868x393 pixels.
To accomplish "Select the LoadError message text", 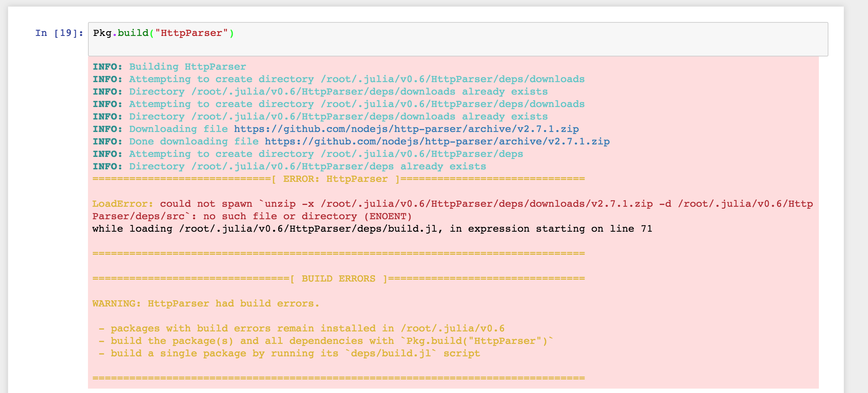I will coord(330,204).
